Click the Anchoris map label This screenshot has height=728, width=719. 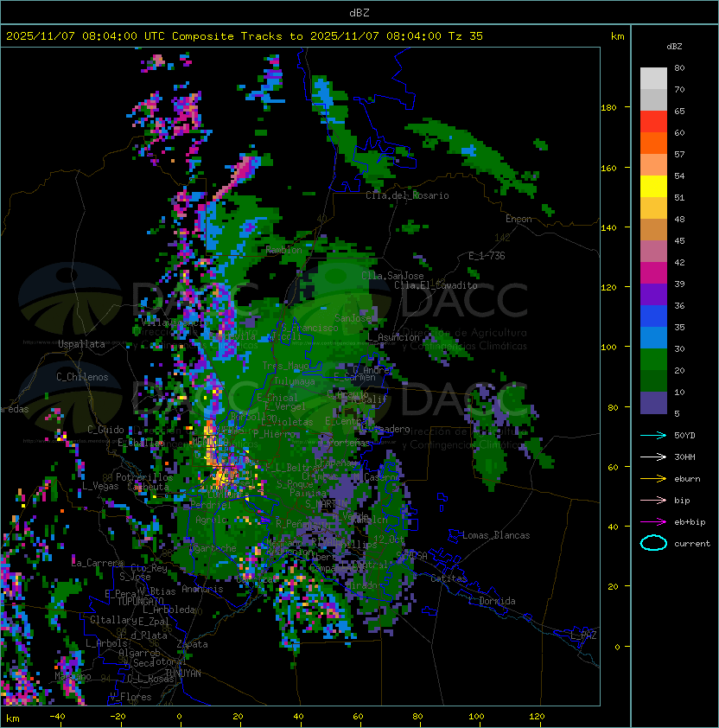(202, 589)
